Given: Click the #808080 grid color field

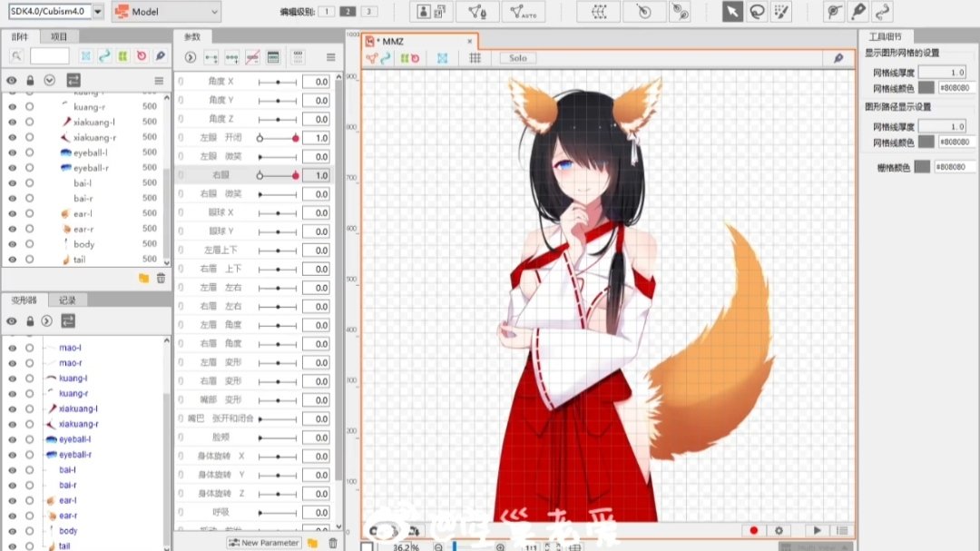Looking at the screenshot, I should pos(955,166).
